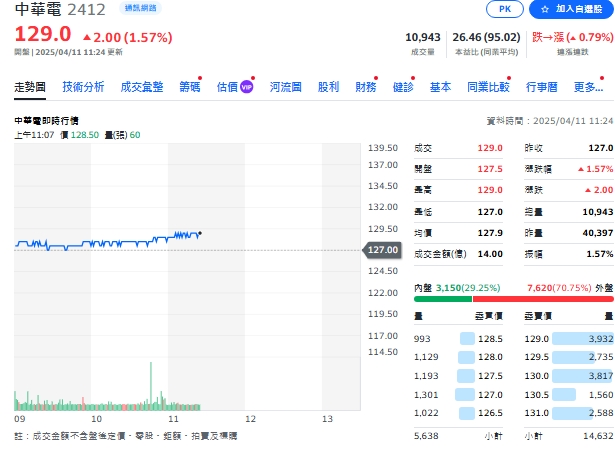This screenshot has height=454, width=615.
Task: Click ask price 131.0 row
Action: click(x=569, y=413)
